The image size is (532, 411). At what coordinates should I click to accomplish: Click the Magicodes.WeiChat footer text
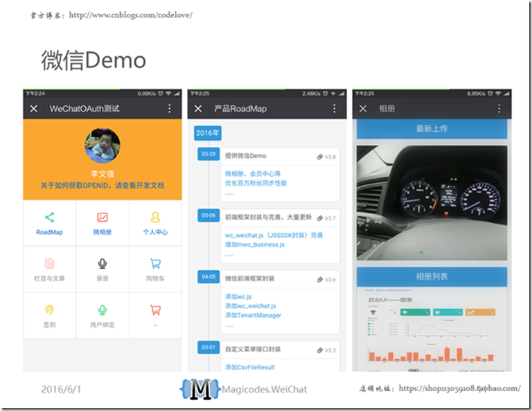[265, 390]
